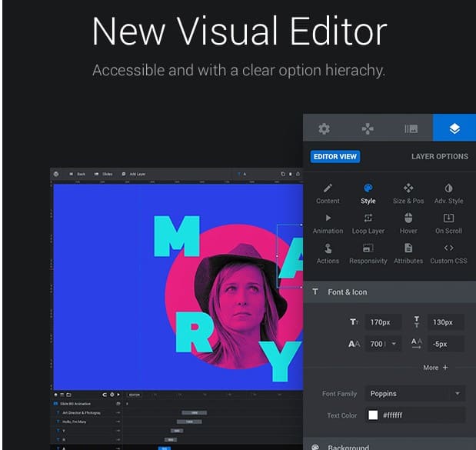Screen dimensions: 476x450
Task: Open the Slide options tab
Action: 411,128
